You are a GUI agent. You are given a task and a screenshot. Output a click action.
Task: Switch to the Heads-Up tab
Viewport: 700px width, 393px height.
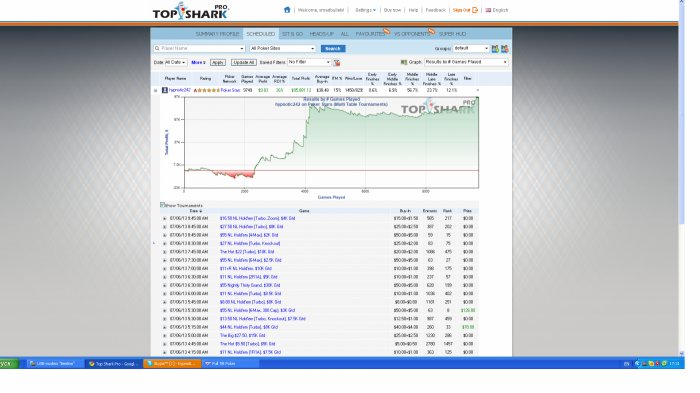click(321, 34)
